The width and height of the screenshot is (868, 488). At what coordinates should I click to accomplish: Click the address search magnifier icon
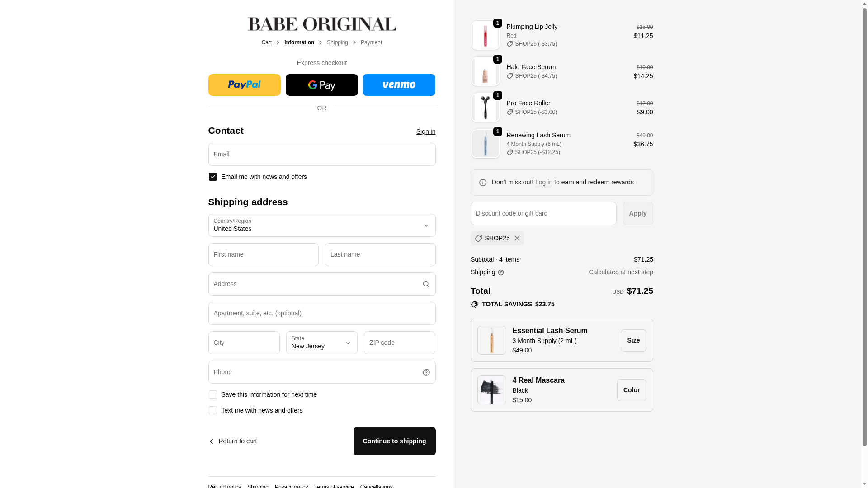click(x=426, y=284)
